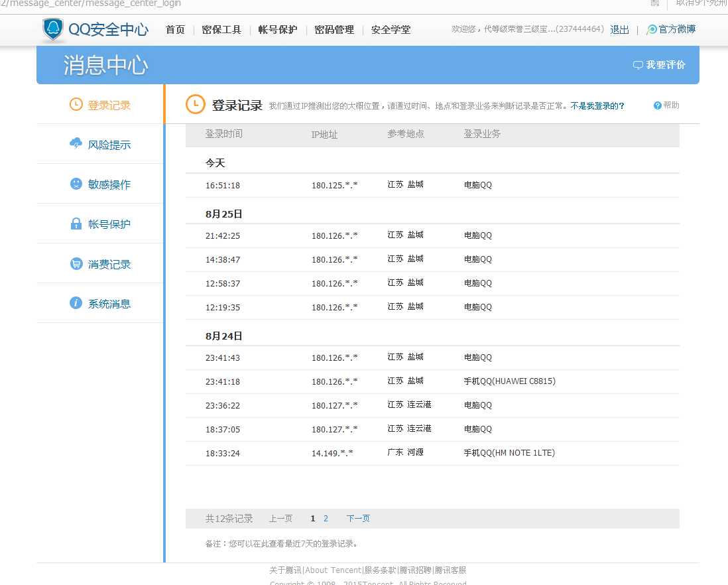This screenshot has height=585, width=728.
Task: Click the 今天 date group heading
Action: tap(215, 163)
